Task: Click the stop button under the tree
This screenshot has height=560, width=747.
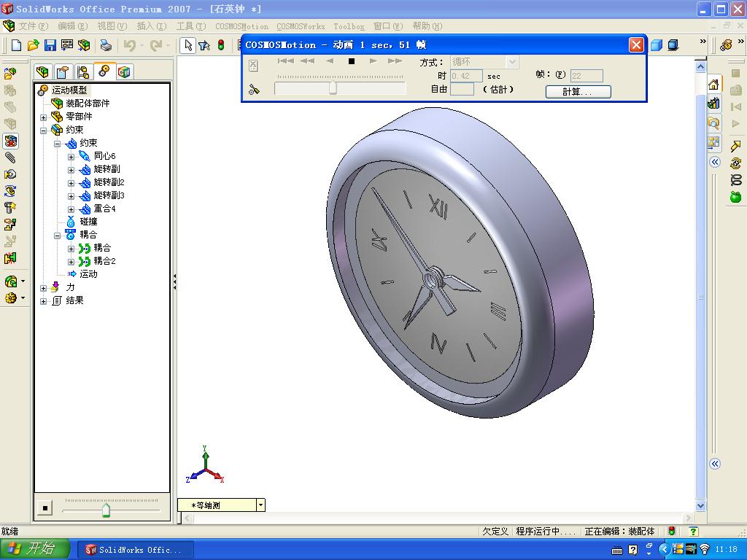Action: point(44,508)
